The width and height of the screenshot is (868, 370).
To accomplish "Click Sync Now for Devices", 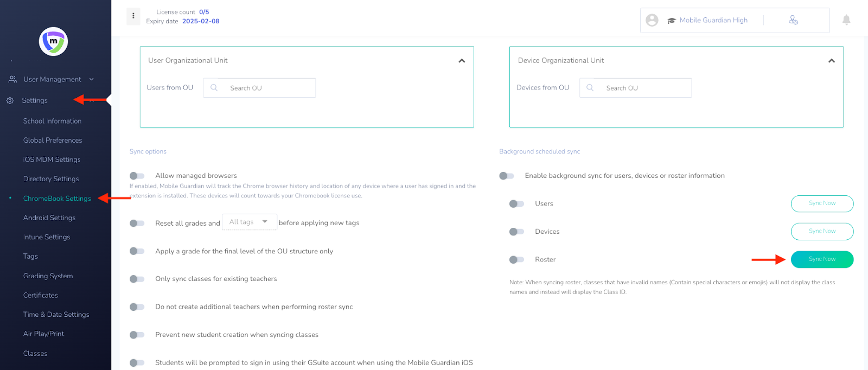I will pos(822,231).
